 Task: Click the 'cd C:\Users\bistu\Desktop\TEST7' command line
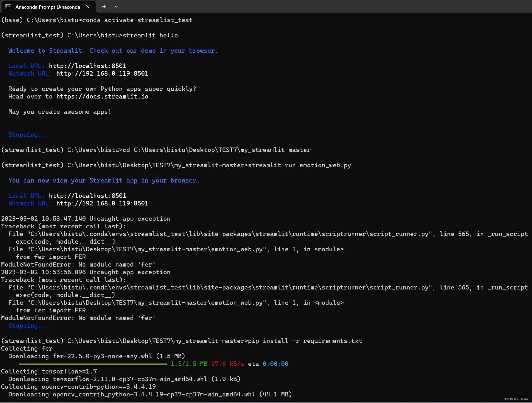pyautogui.click(x=156, y=150)
